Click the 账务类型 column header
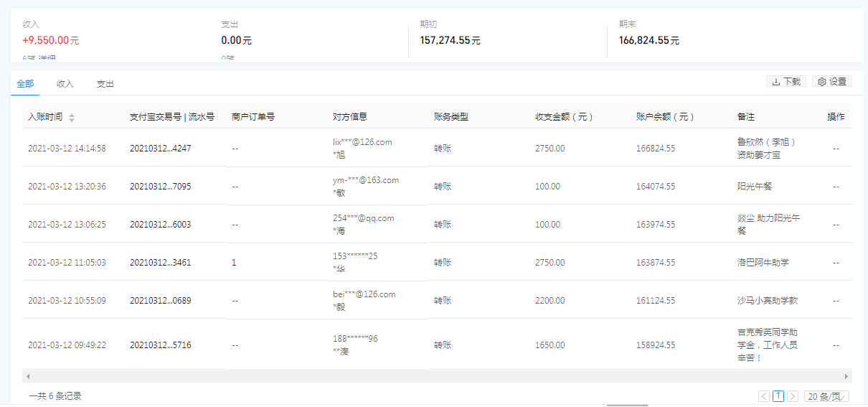This screenshot has width=868, height=407. coord(451,117)
